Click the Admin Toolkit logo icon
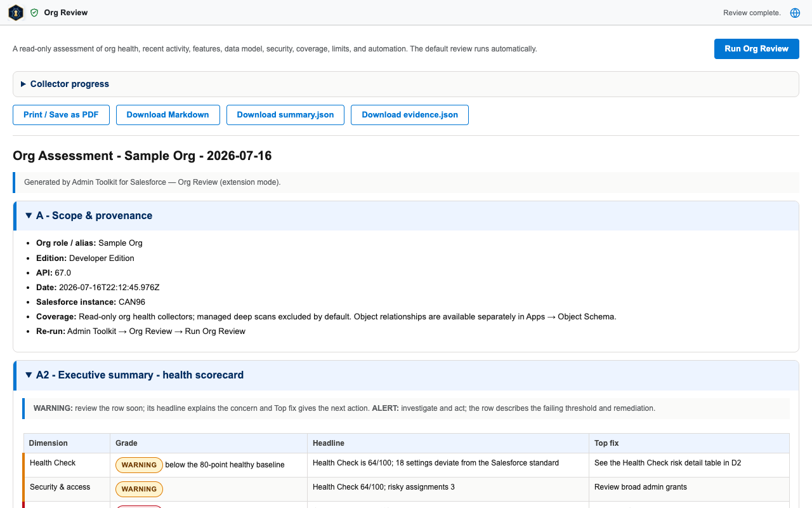 tap(16, 13)
